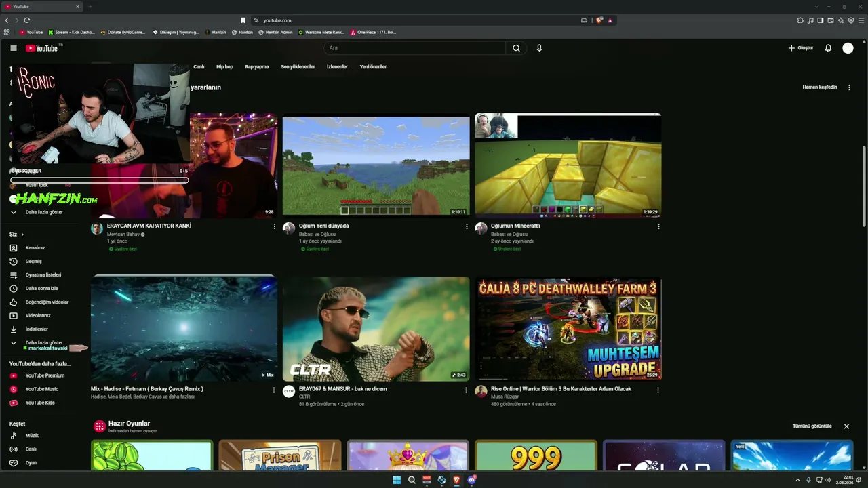This screenshot has height=488, width=868.
Task: Toggle the browser sidebar panel icon
Action: (821, 20)
